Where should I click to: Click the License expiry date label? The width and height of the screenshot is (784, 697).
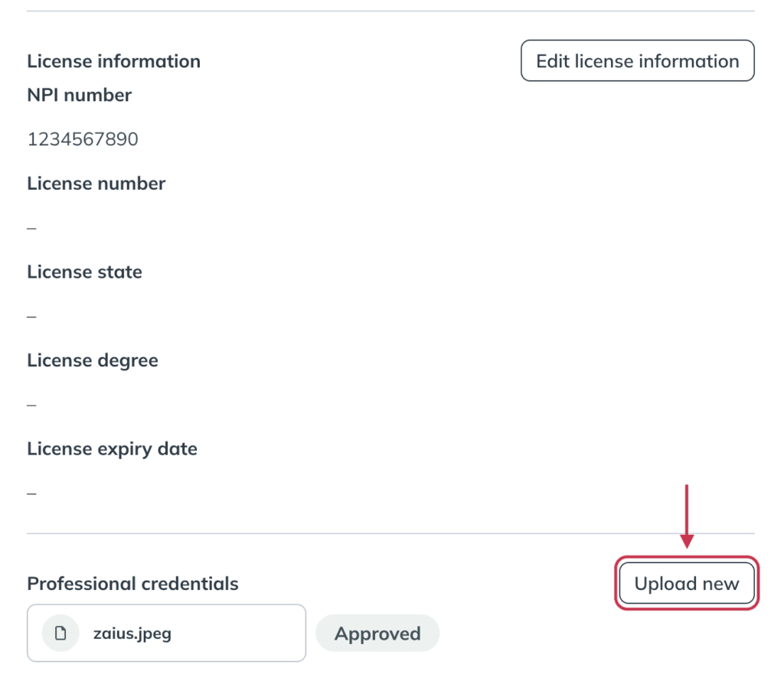(x=112, y=449)
